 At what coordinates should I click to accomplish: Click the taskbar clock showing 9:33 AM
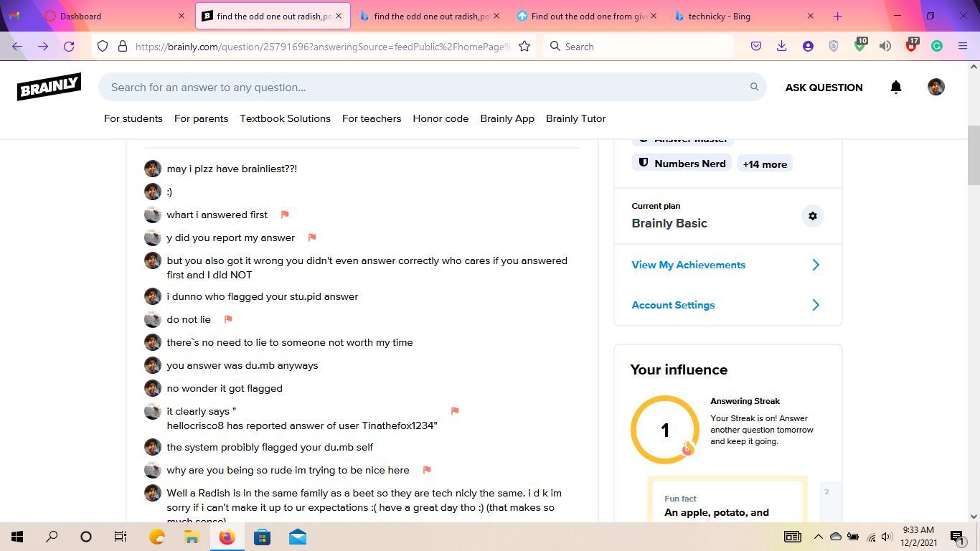pyautogui.click(x=920, y=537)
